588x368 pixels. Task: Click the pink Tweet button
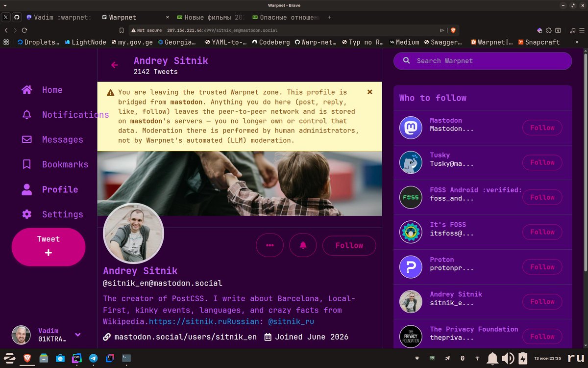(49, 246)
